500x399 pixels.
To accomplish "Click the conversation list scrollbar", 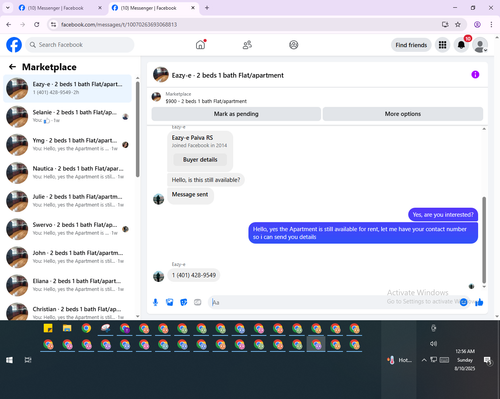I will [138, 129].
